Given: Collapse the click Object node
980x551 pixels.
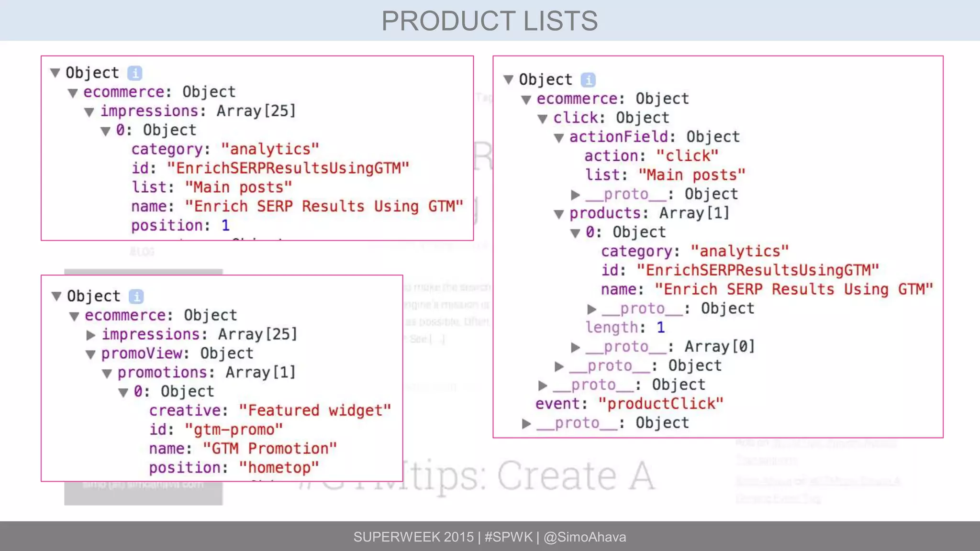Looking at the screenshot, I should 542,119.
